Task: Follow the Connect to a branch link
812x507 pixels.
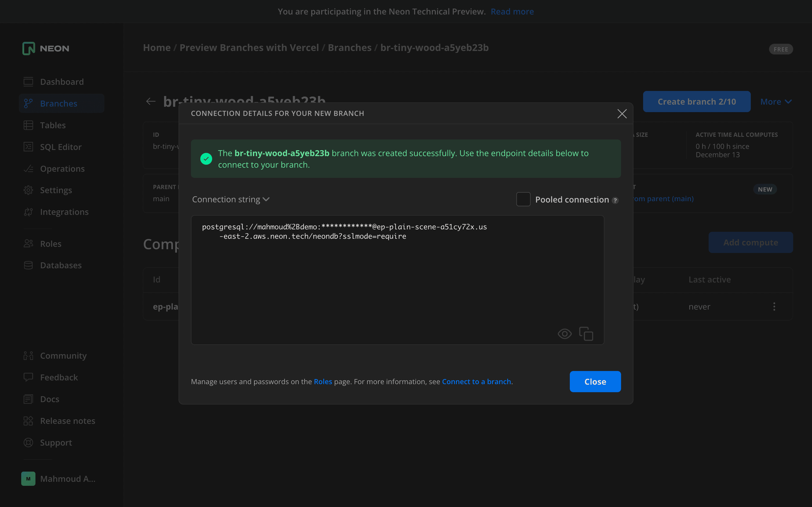Action: tap(476, 381)
